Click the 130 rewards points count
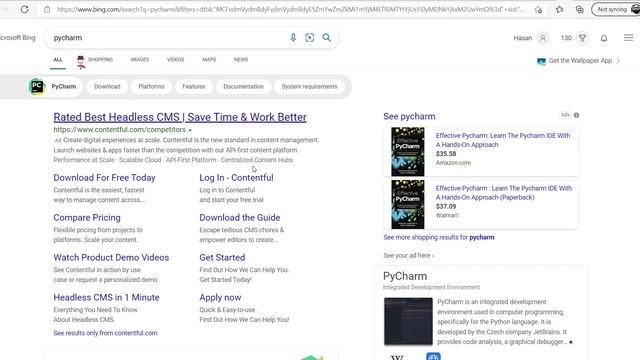This screenshot has height=360, width=640. (x=566, y=38)
